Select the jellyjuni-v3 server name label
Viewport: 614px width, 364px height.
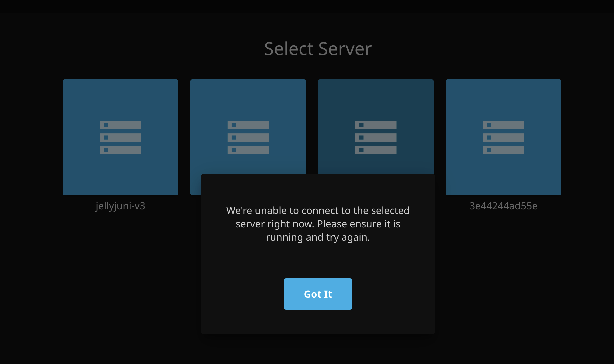pos(120,206)
